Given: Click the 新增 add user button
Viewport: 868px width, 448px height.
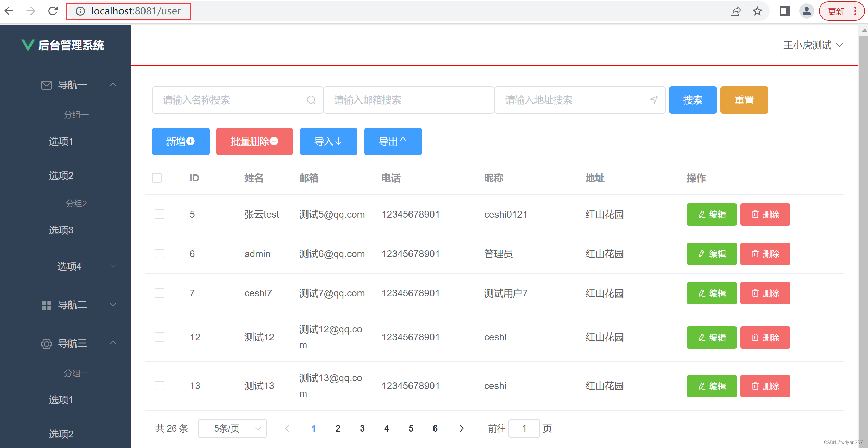Looking at the screenshot, I should coord(180,141).
